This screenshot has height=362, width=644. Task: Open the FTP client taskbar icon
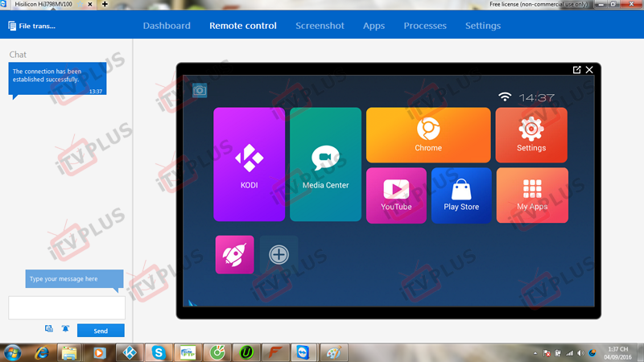[188, 352]
